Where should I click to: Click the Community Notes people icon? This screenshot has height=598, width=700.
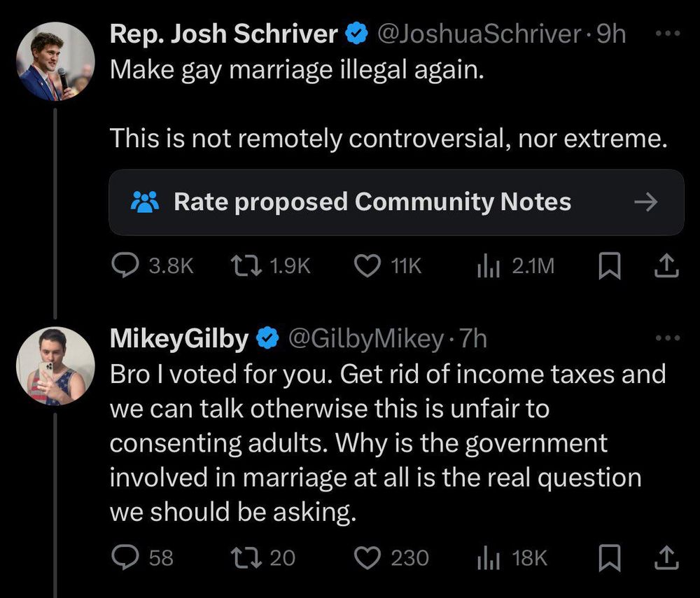(x=143, y=202)
